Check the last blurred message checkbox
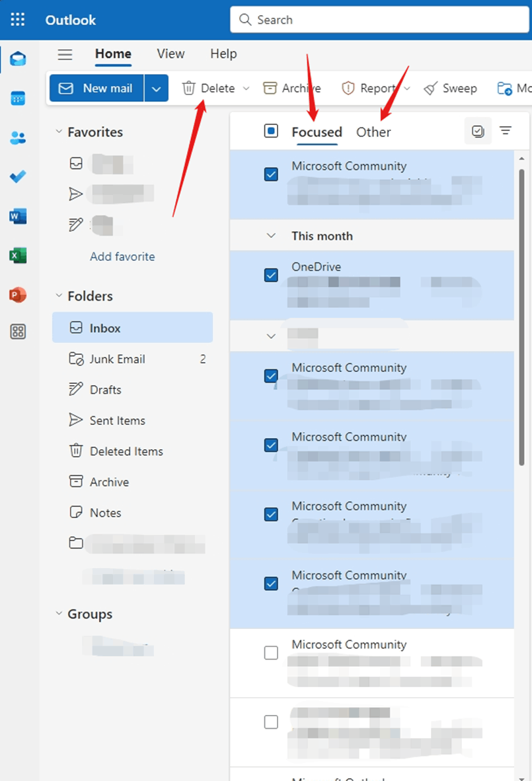Screen dimensions: 532x781 click(x=271, y=722)
